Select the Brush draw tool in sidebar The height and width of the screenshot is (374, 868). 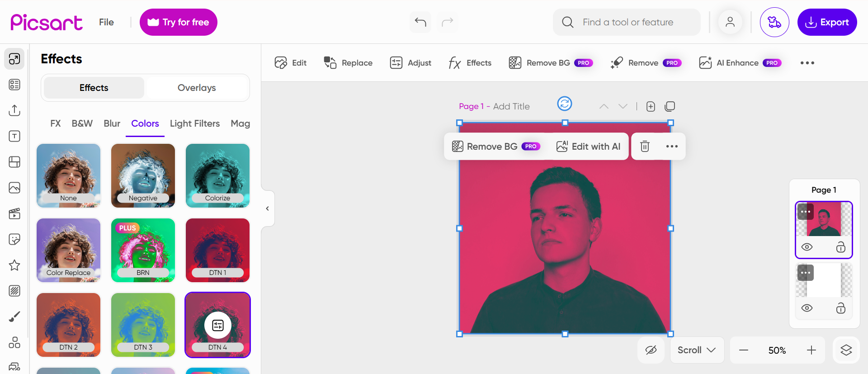[14, 317]
